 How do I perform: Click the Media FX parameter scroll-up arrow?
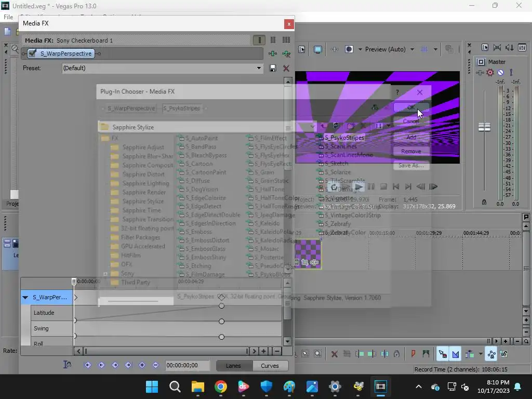click(288, 82)
